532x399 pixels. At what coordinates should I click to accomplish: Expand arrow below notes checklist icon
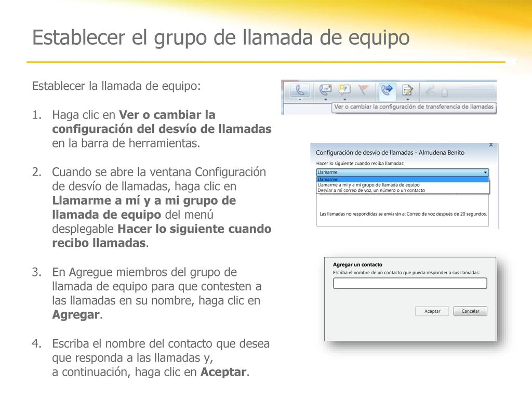pyautogui.click(x=407, y=99)
